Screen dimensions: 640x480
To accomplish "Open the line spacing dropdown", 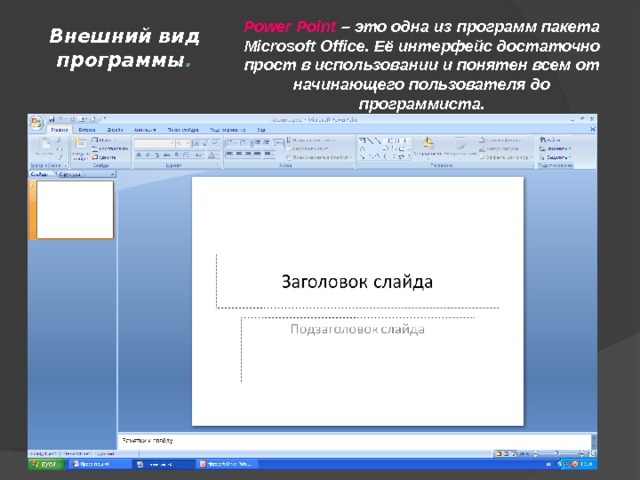I will click(278, 142).
